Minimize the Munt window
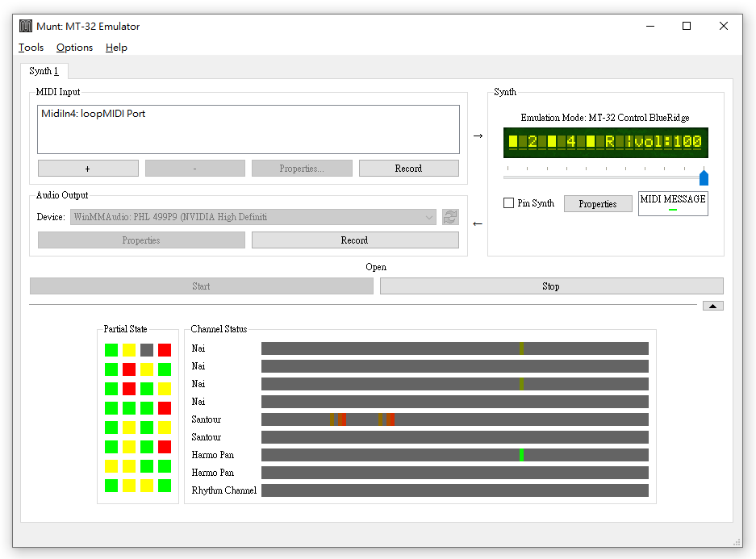Image resolution: width=756 pixels, height=559 pixels. [650, 26]
